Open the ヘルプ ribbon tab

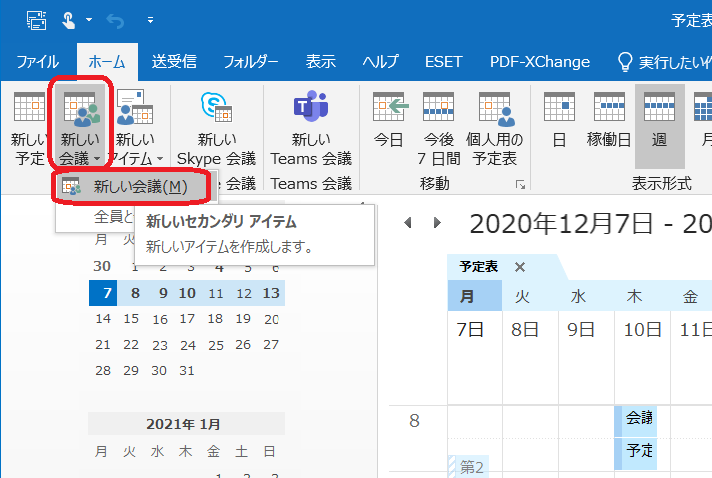381,62
